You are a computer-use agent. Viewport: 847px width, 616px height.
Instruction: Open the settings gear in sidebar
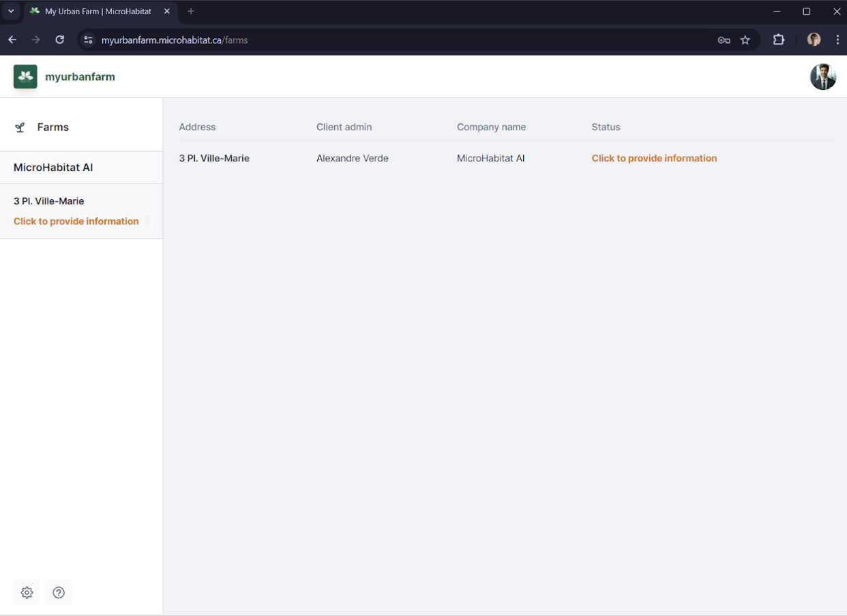(27, 592)
